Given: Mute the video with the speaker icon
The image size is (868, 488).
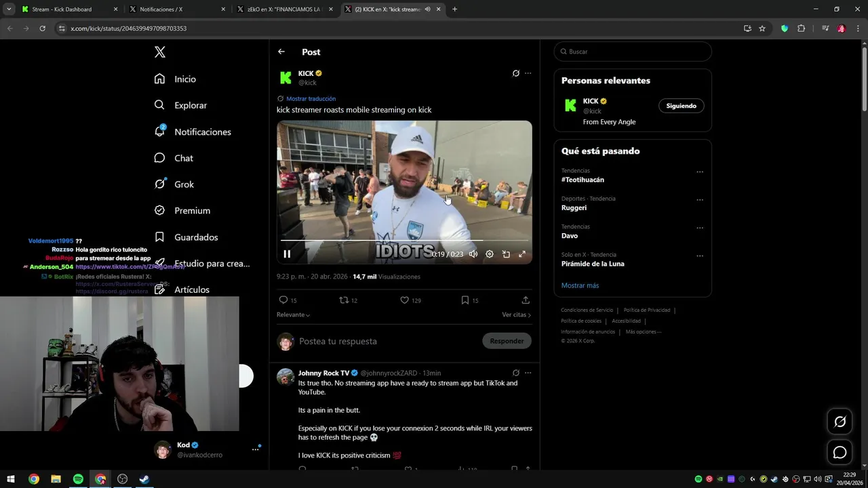Looking at the screenshot, I should [x=473, y=254].
